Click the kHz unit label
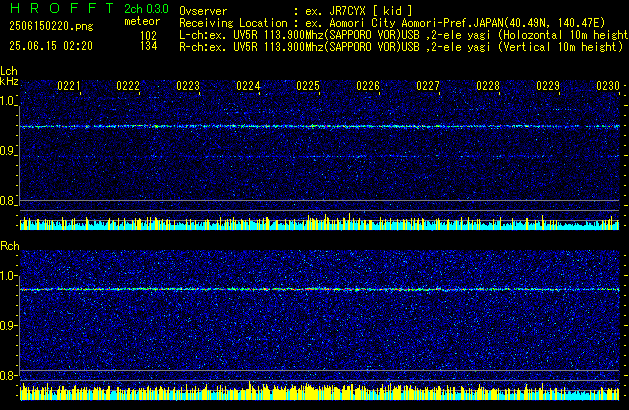 coord(9,81)
